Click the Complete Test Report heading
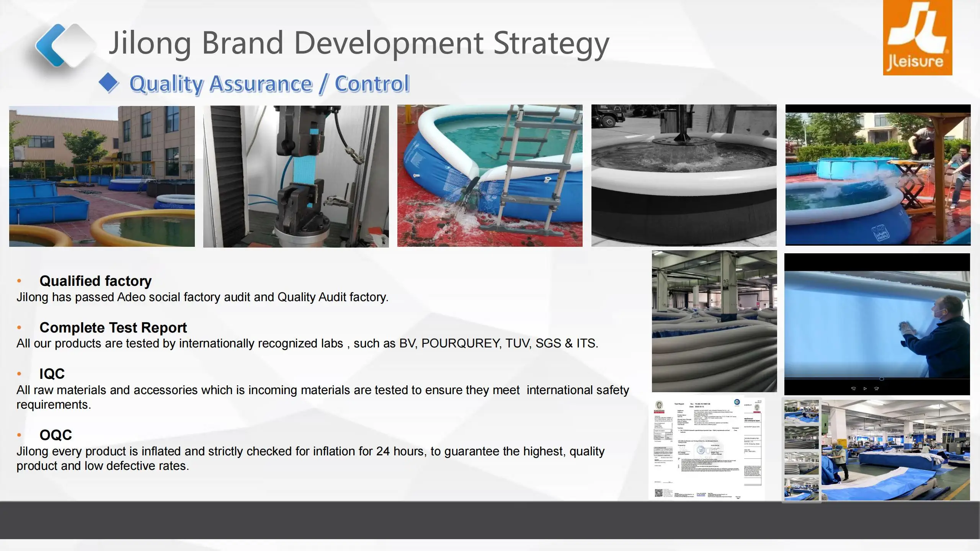This screenshot has height=551, width=980. [113, 328]
